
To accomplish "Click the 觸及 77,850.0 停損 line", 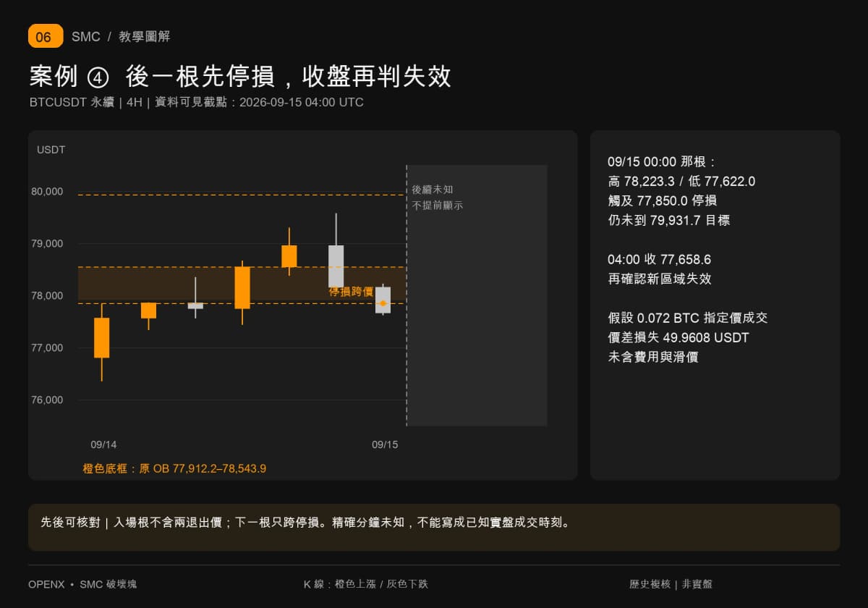I will 663,200.
